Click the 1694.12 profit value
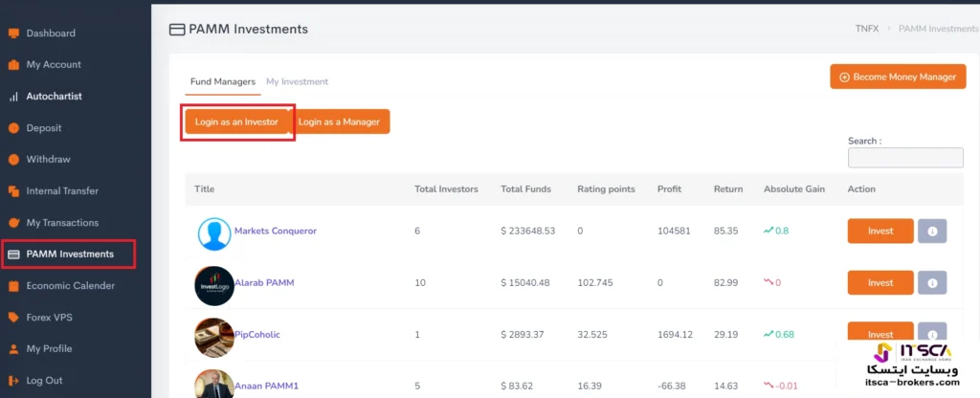The height and width of the screenshot is (398, 980). coord(675,334)
